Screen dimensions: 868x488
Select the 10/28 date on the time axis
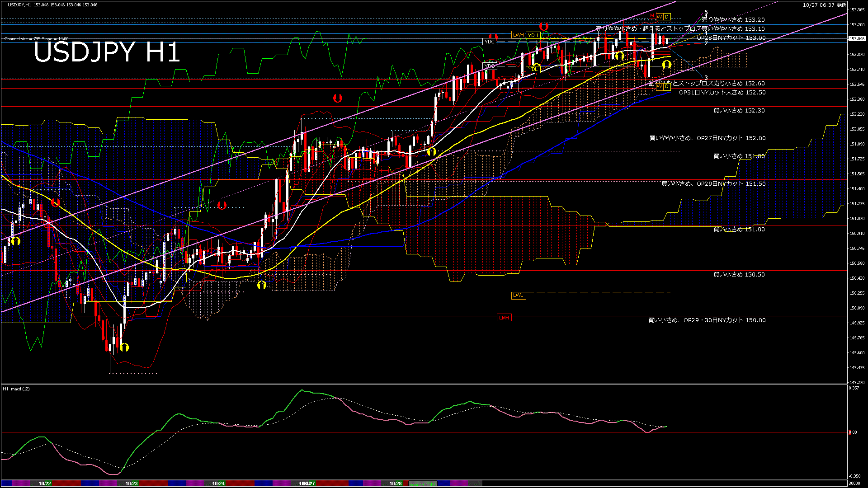(x=395, y=483)
